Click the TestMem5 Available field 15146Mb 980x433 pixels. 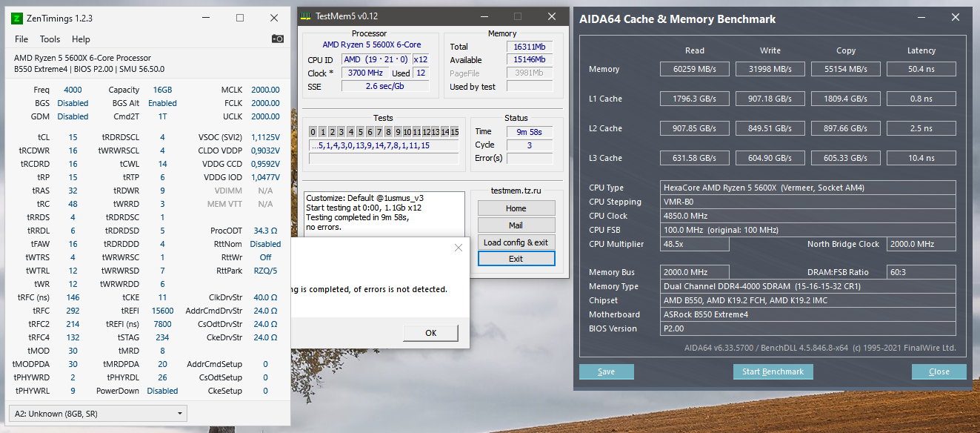coord(529,60)
